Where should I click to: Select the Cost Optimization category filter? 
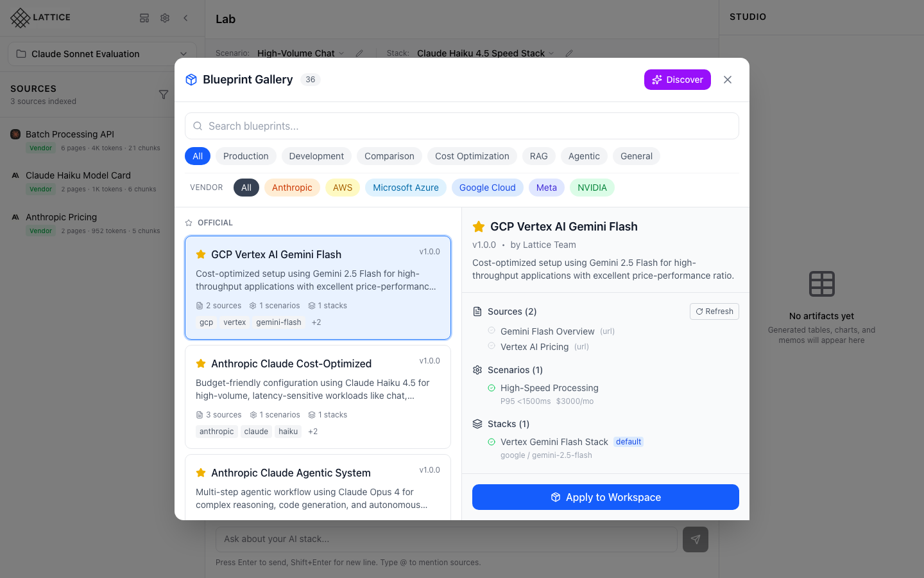tap(472, 156)
